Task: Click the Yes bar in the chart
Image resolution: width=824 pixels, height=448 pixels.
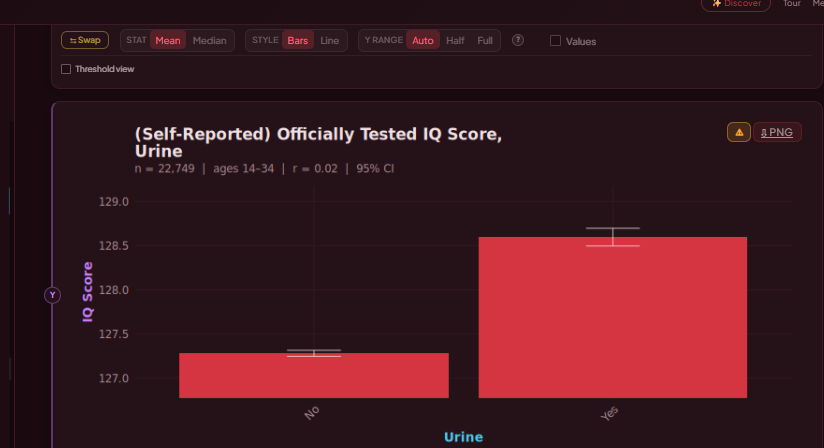Action: click(613, 317)
